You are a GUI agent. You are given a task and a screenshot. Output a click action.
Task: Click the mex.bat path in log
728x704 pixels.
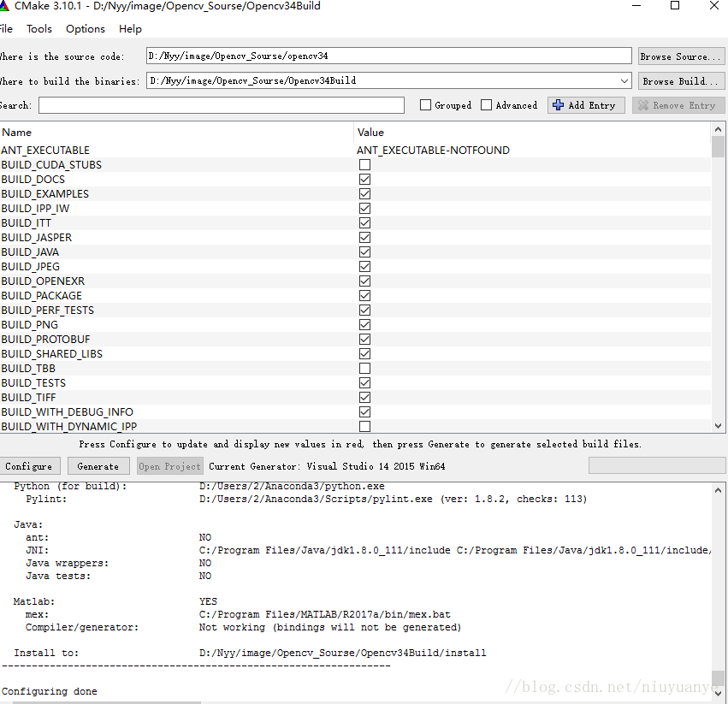(325, 614)
